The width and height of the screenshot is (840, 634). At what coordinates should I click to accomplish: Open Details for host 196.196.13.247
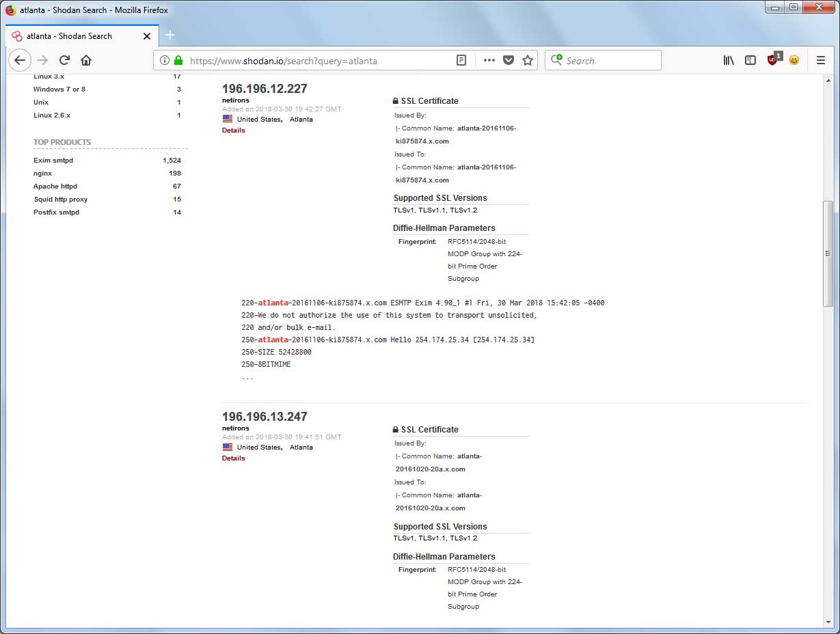233,458
